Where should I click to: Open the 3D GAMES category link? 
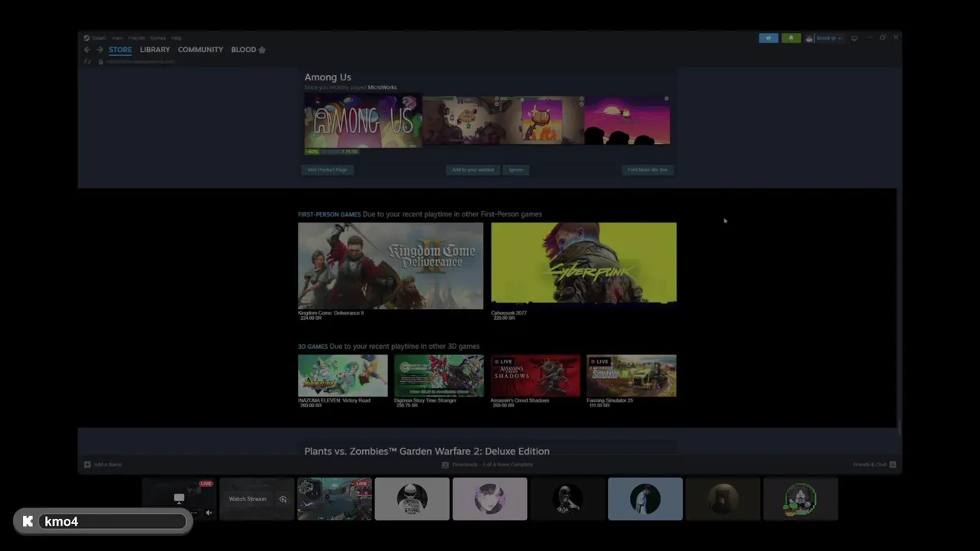(x=312, y=347)
